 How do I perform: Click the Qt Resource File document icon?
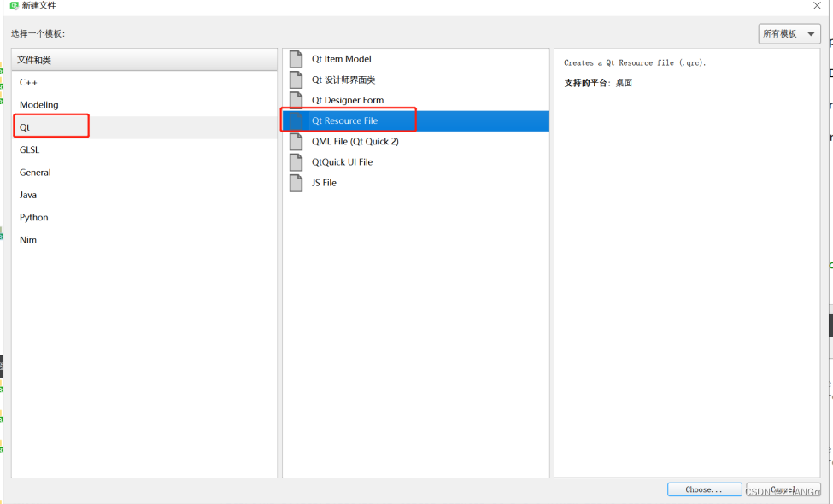click(296, 120)
